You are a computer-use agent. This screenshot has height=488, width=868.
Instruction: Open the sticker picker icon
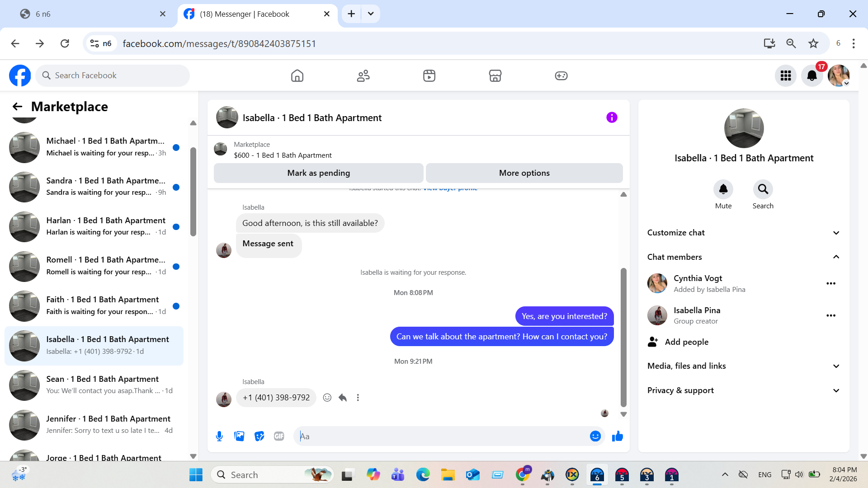(x=259, y=436)
